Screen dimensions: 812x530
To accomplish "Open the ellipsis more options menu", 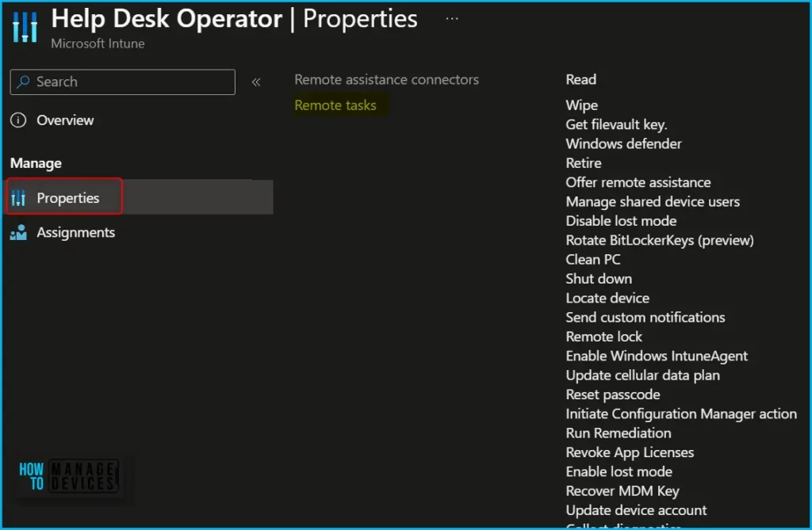I will point(451,19).
